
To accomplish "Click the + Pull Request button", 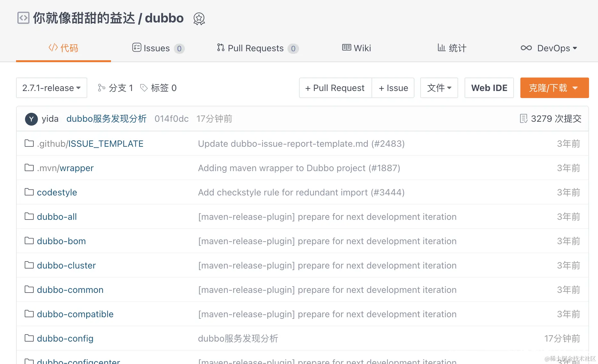I will 335,88.
